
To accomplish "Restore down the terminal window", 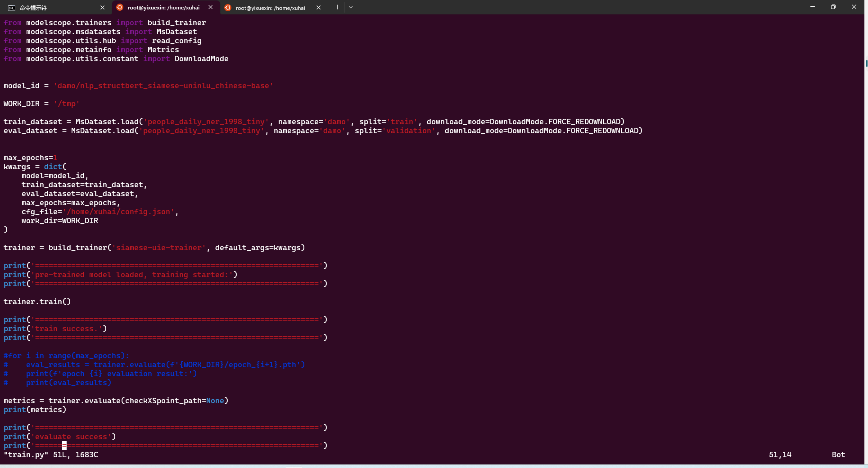I will pyautogui.click(x=833, y=7).
